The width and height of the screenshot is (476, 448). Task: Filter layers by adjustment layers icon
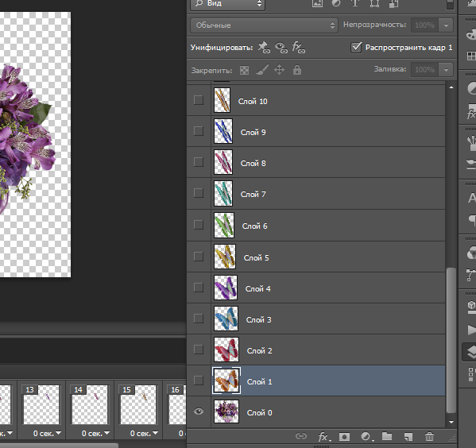[336, 3]
